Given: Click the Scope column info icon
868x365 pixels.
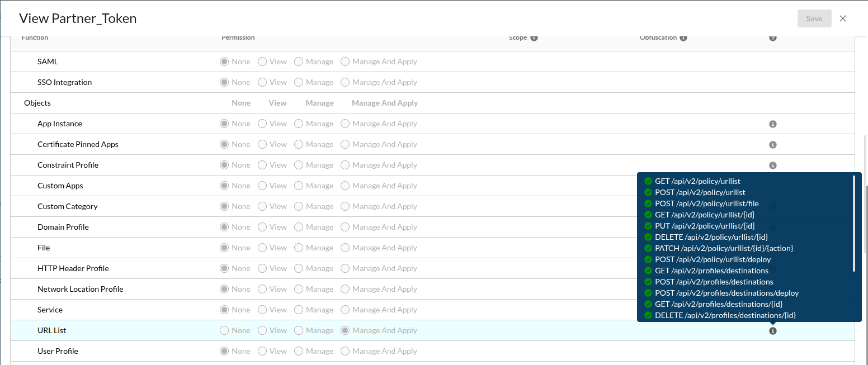Looking at the screenshot, I should pos(534,38).
